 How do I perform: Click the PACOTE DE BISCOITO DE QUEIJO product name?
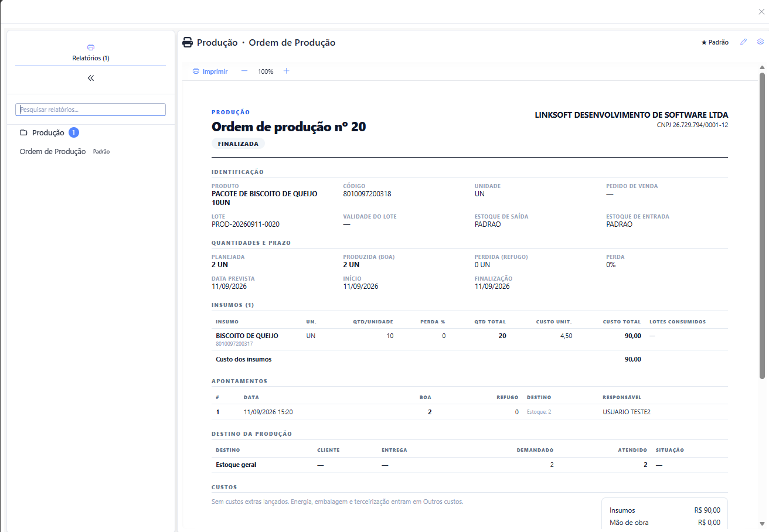pyautogui.click(x=264, y=198)
